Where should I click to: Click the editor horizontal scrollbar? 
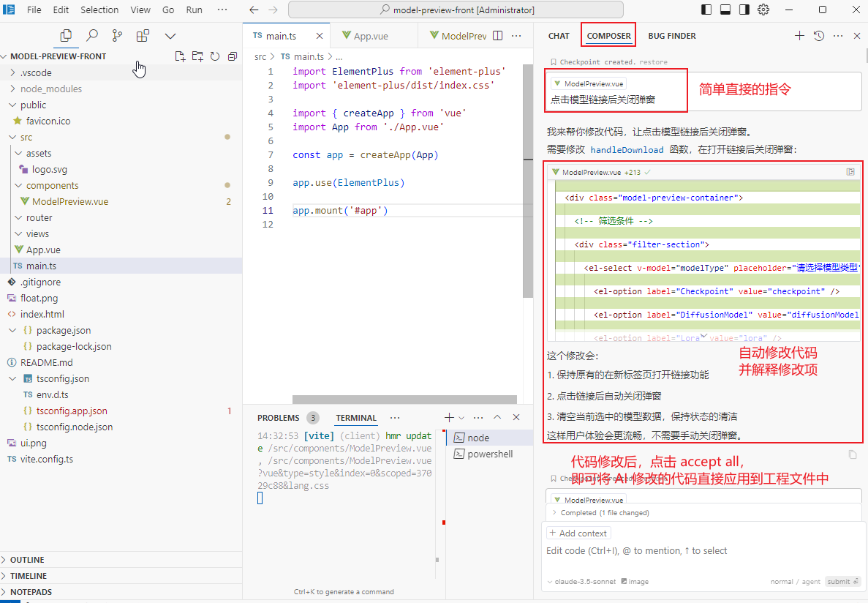click(404, 400)
